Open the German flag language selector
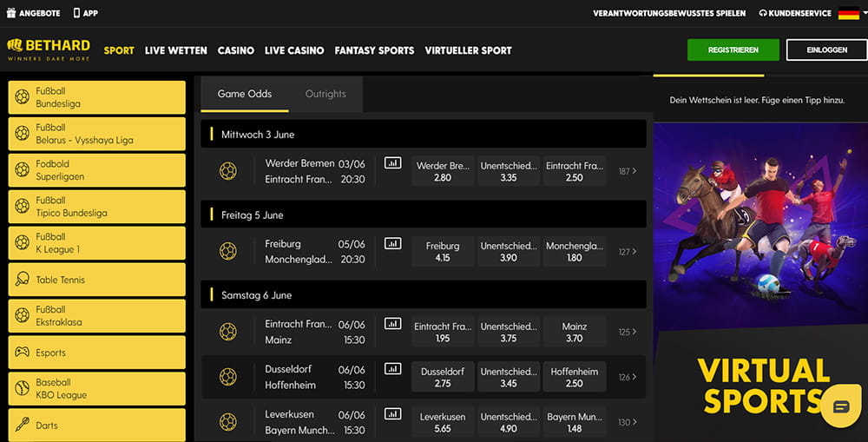The image size is (868, 442). tap(849, 13)
